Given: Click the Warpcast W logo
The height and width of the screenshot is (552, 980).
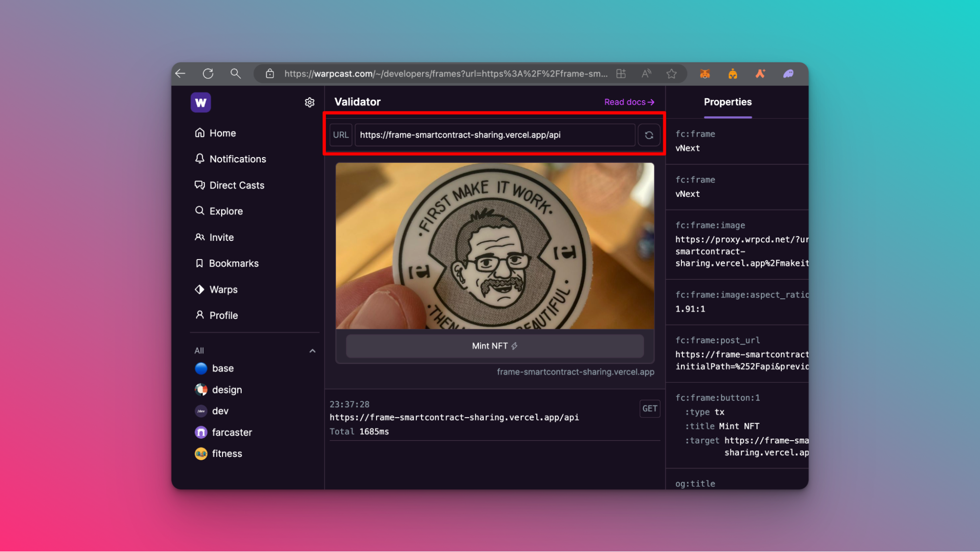Looking at the screenshot, I should [x=201, y=102].
